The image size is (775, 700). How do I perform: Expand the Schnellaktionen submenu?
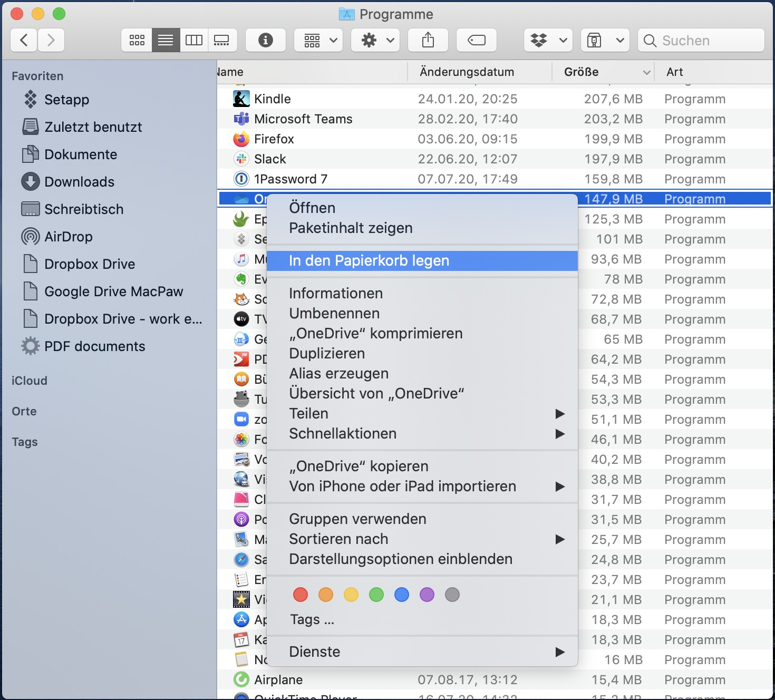point(422,433)
